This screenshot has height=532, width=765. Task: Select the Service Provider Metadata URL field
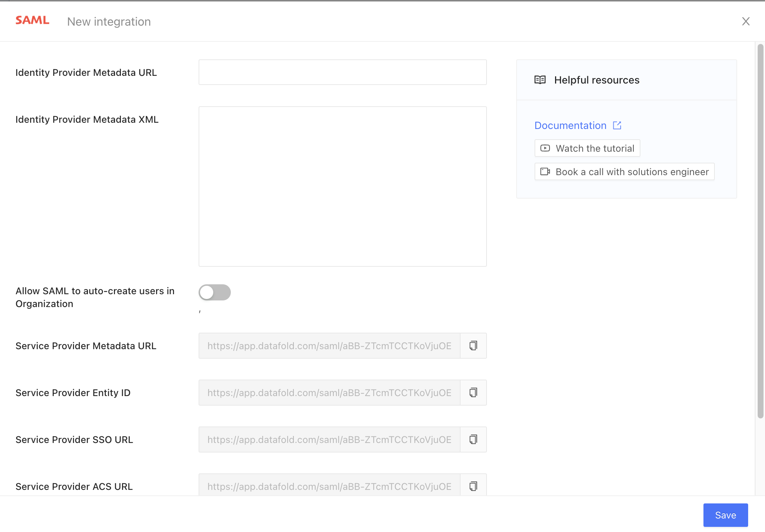point(329,346)
